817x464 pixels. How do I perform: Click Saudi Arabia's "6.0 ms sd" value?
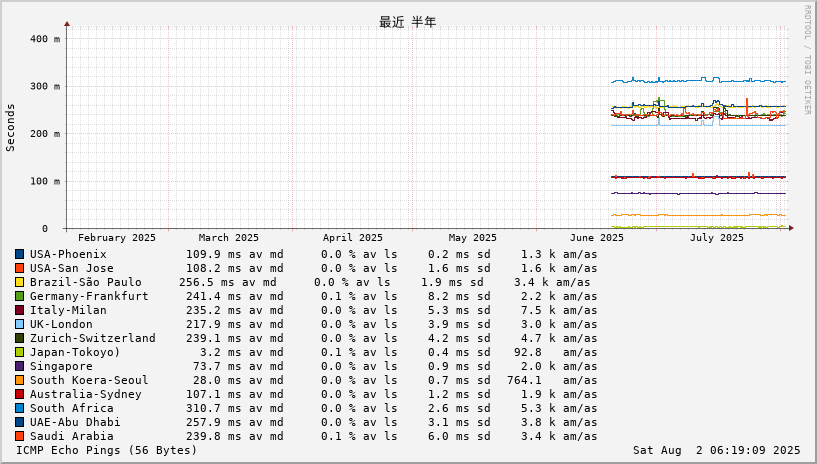click(x=459, y=436)
